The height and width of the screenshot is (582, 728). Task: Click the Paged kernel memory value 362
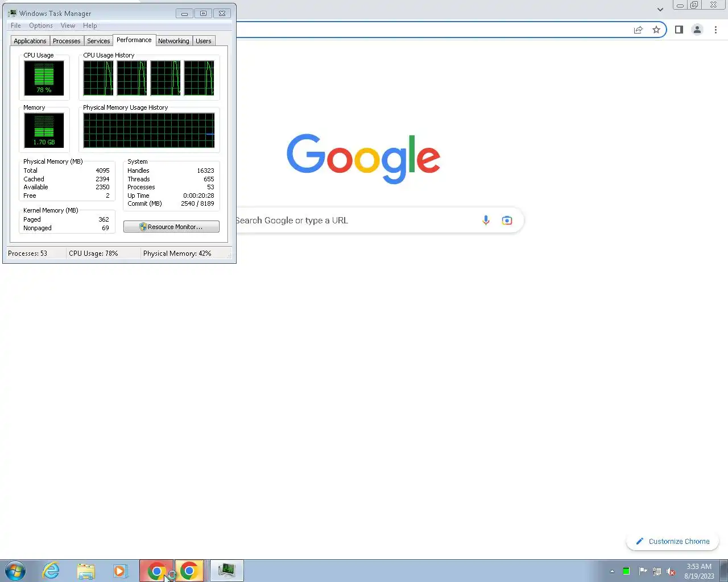click(104, 219)
